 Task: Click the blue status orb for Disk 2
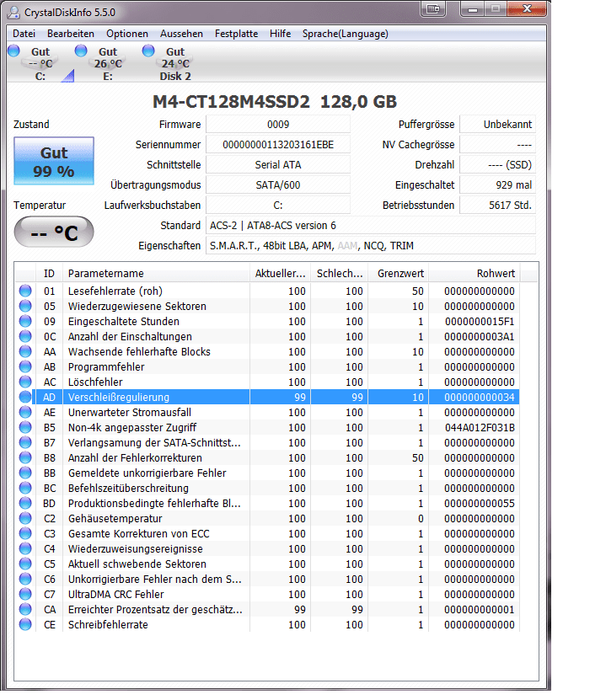[x=148, y=51]
